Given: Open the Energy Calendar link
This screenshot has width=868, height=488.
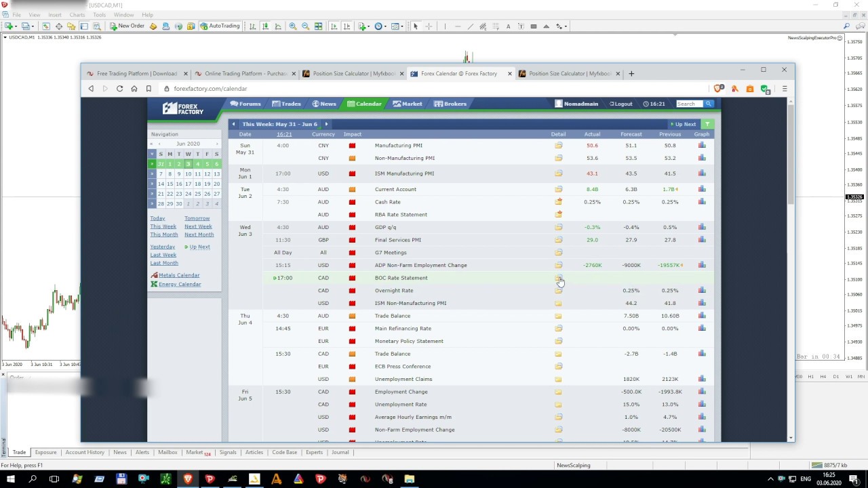Looking at the screenshot, I should click(180, 284).
